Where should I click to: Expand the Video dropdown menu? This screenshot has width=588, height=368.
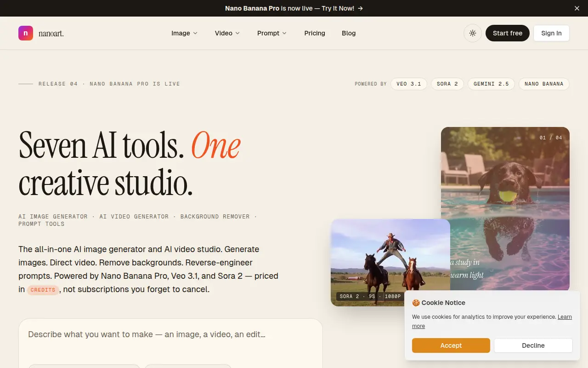pos(227,33)
